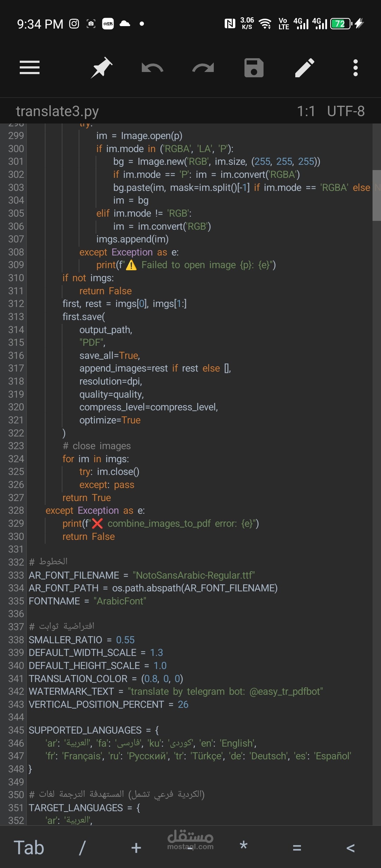381x868 pixels.
Task: Insert a plus sign from shortcut bar
Action: [x=136, y=848]
